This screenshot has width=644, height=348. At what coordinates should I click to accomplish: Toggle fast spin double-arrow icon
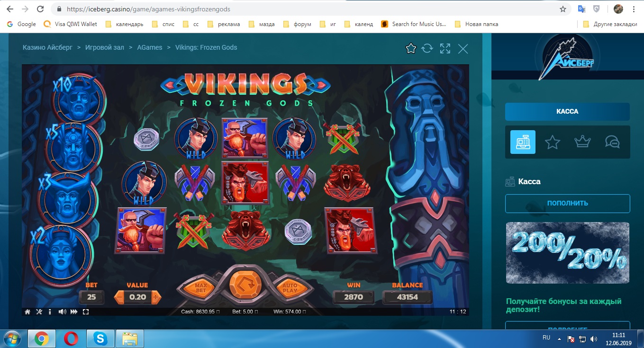[x=74, y=312]
